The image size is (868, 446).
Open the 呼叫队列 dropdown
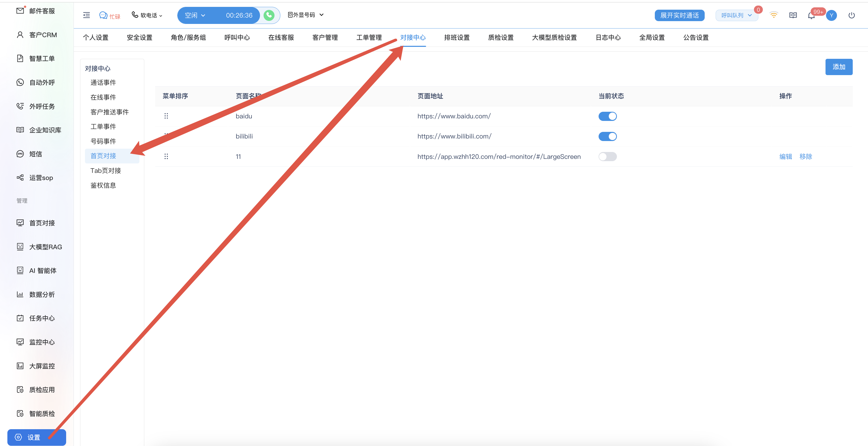[x=736, y=15]
